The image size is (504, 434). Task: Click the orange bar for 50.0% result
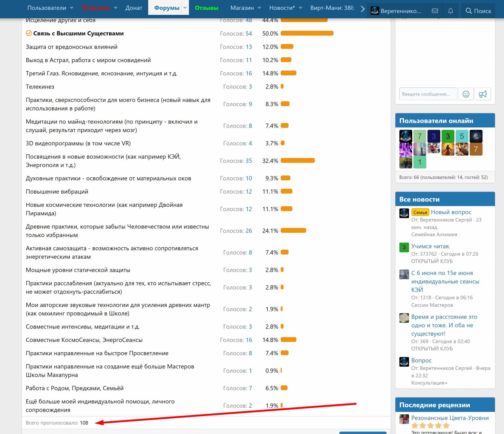click(307, 33)
